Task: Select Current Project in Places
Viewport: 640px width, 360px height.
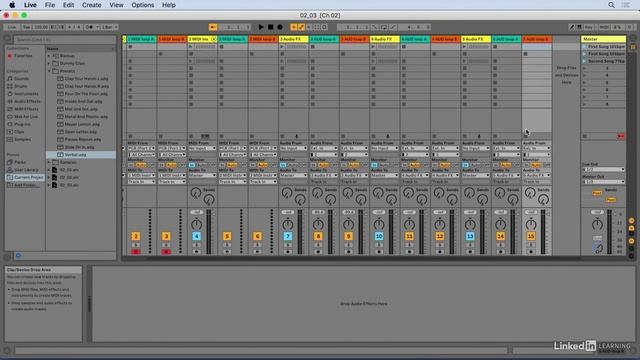Action: [25, 178]
